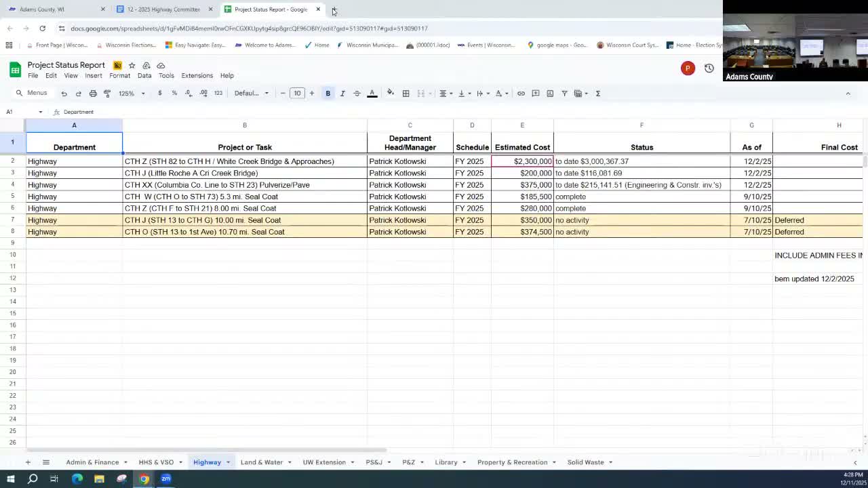
Task: Open the Insert menu
Action: pyautogui.click(x=94, y=76)
